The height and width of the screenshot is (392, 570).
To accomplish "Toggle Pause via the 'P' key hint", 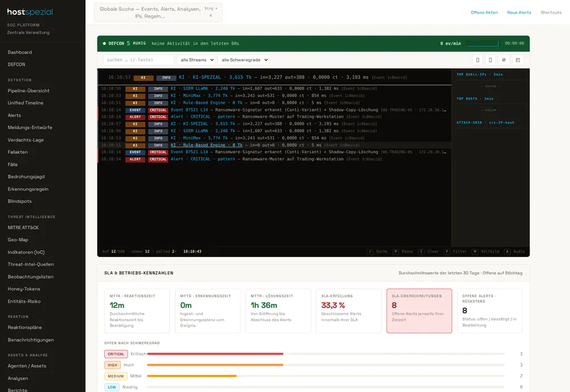I will tap(396, 251).
